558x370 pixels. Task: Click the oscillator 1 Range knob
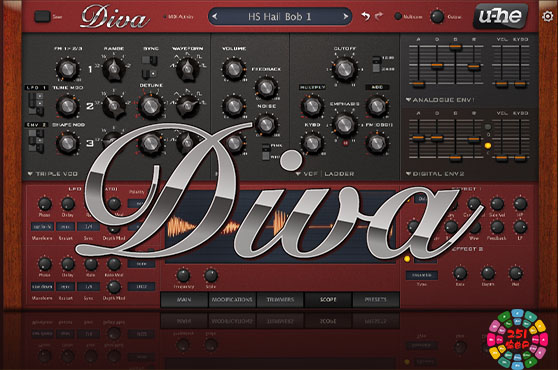pyautogui.click(x=114, y=69)
